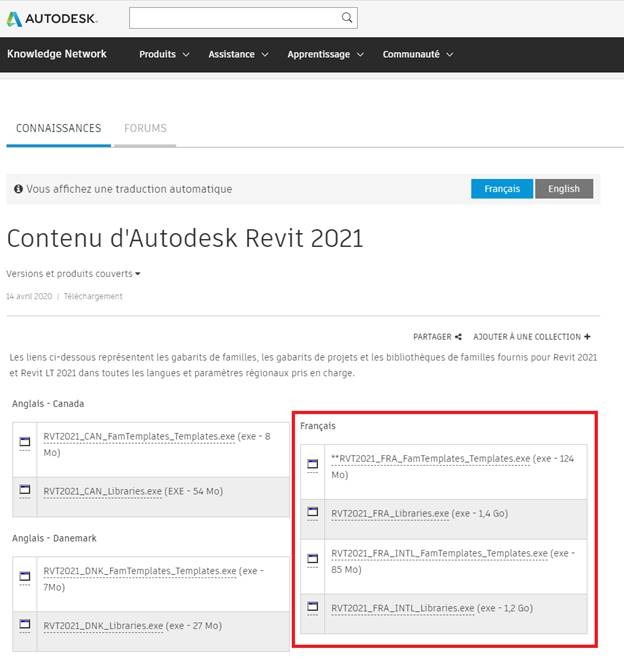624x661 pixels.
Task: Click the Anglais - Danemark heading
Action: coord(54,538)
